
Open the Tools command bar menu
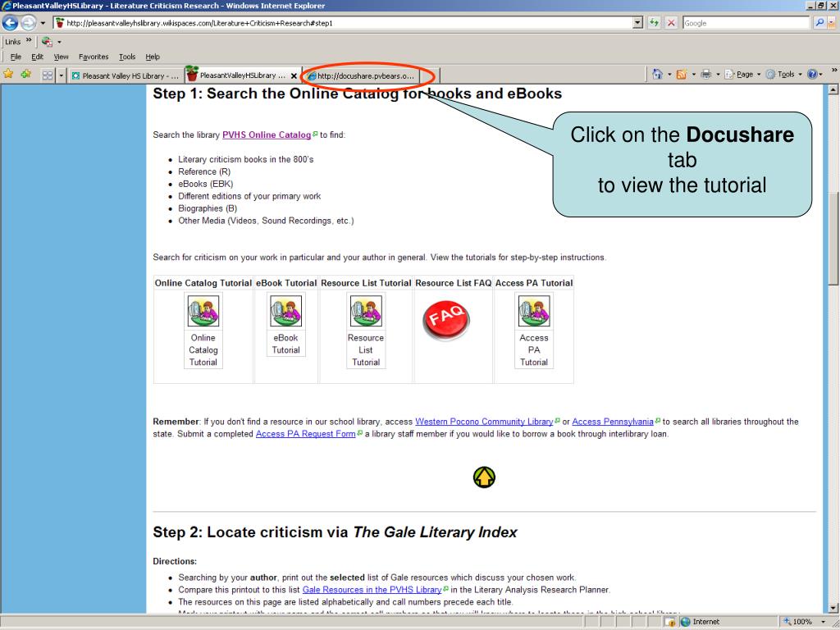783,75
